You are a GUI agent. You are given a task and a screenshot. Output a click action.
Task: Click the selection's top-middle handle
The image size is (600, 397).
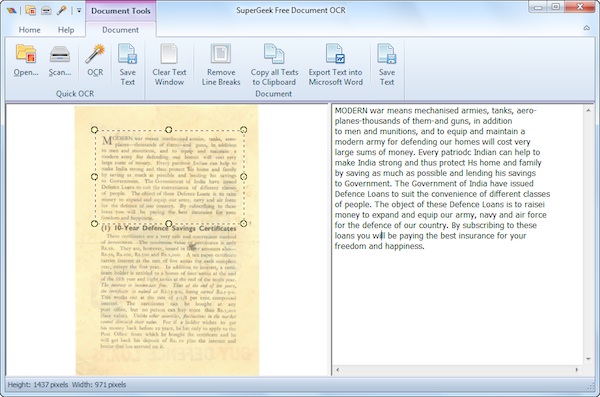[168, 130]
